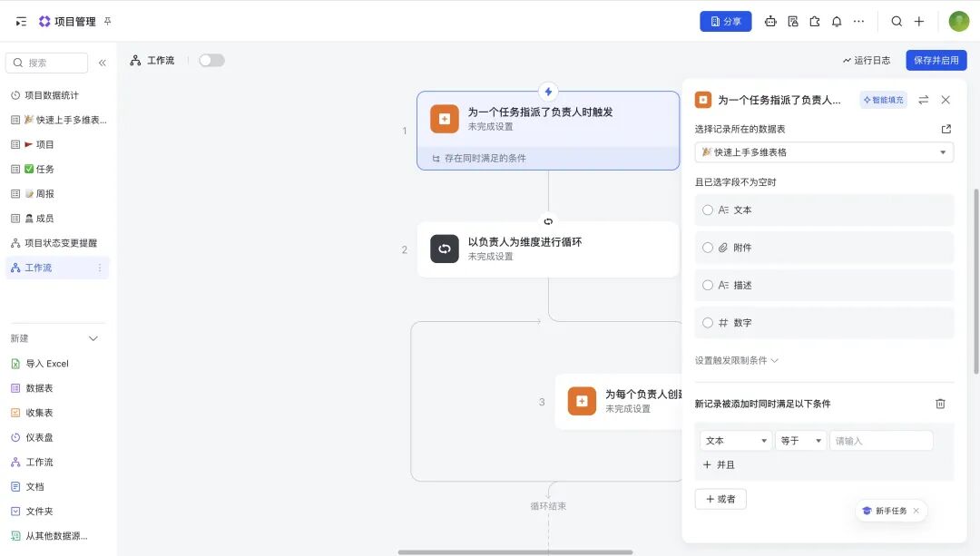This screenshot has height=556, width=980.
Task: Click the lightning trigger icon above step 1
Action: pyautogui.click(x=548, y=92)
